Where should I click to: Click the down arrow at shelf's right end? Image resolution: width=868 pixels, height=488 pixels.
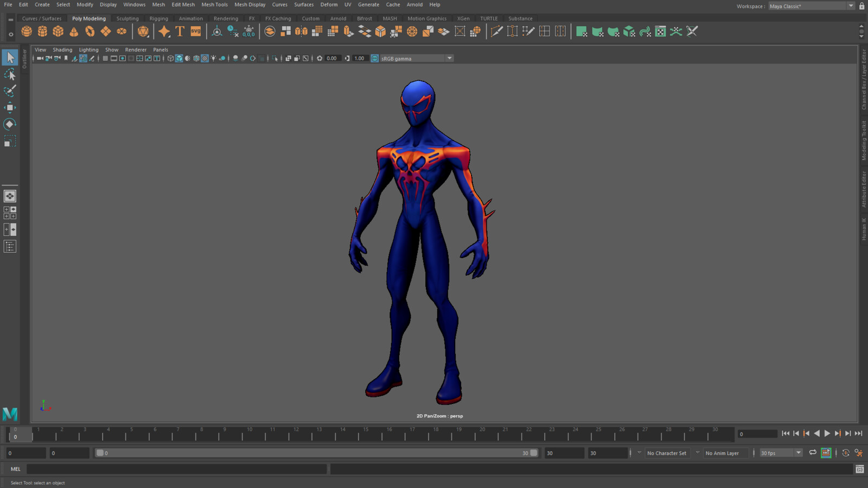[x=861, y=37]
